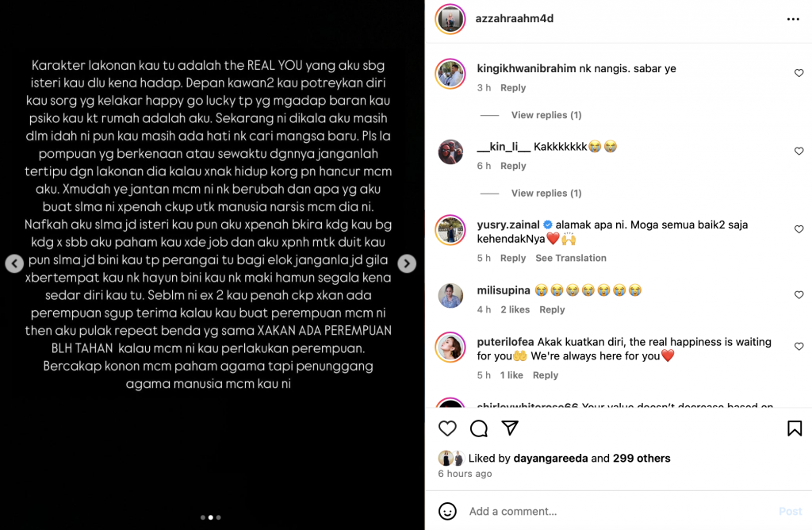Reply to milisupina's comment

(x=552, y=309)
